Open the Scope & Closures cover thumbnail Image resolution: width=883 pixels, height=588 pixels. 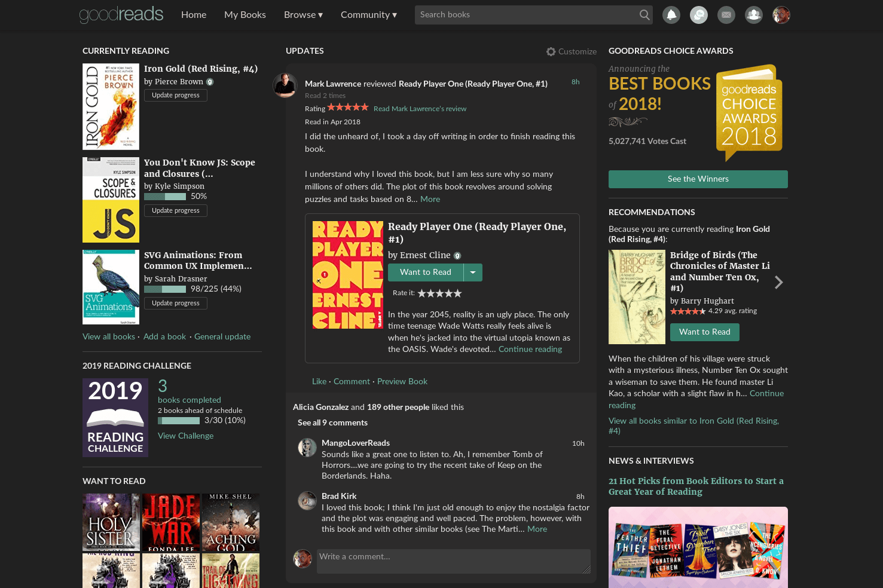point(111,200)
